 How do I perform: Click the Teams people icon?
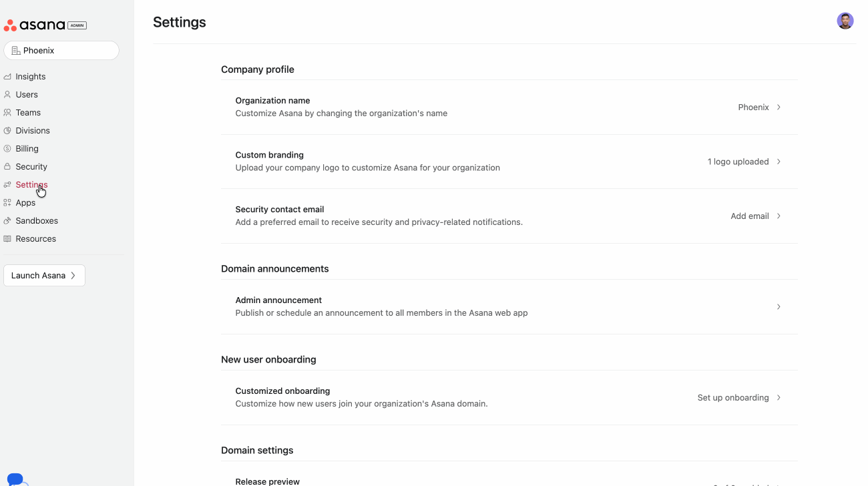tap(7, 113)
